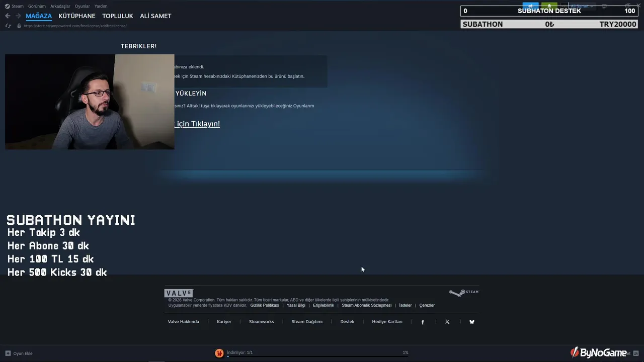The height and width of the screenshot is (362, 644).
Task: Click the Valve logo in footer
Action: click(179, 293)
